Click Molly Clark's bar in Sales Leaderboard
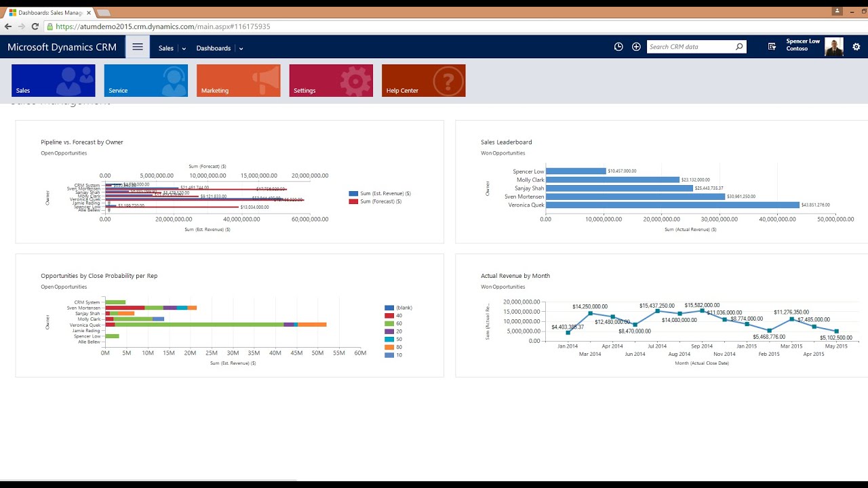 [612, 180]
